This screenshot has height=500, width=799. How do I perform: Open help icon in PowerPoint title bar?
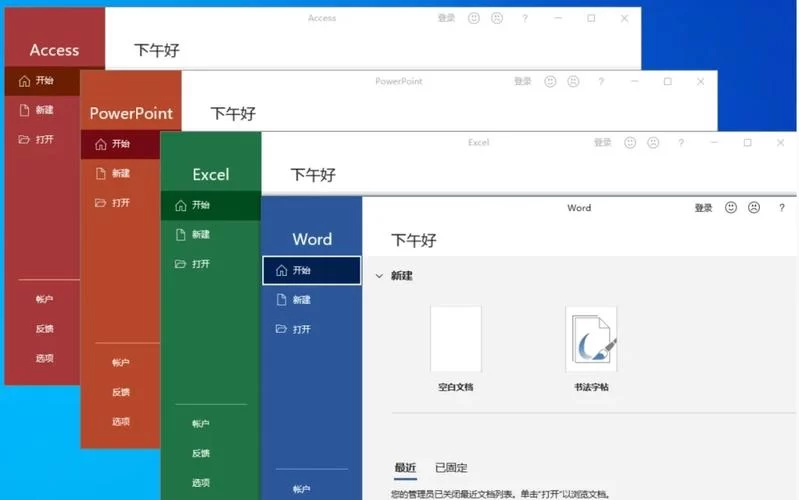(x=601, y=82)
